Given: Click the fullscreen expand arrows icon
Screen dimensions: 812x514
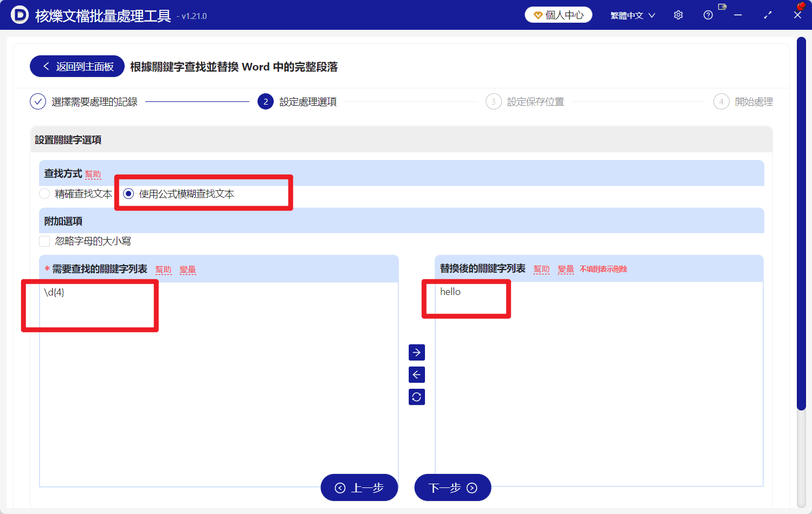Looking at the screenshot, I should [768, 15].
